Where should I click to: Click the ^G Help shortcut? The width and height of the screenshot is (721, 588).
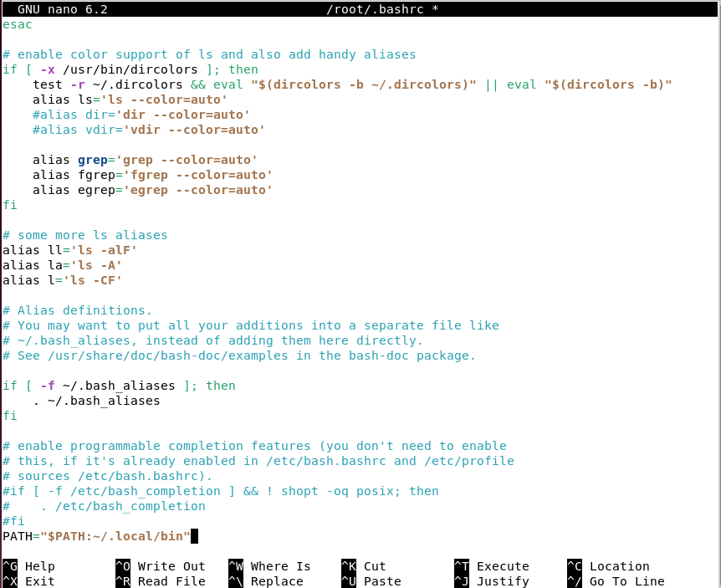[28, 566]
